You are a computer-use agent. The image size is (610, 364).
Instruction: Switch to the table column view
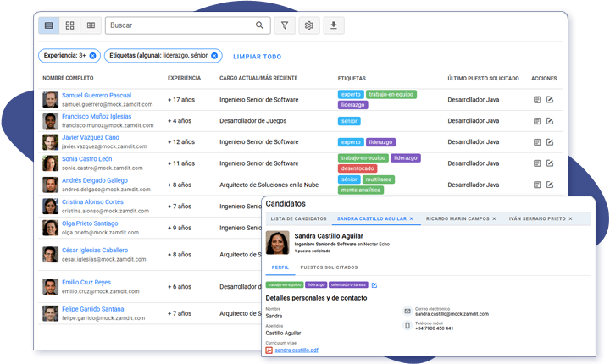[91, 25]
